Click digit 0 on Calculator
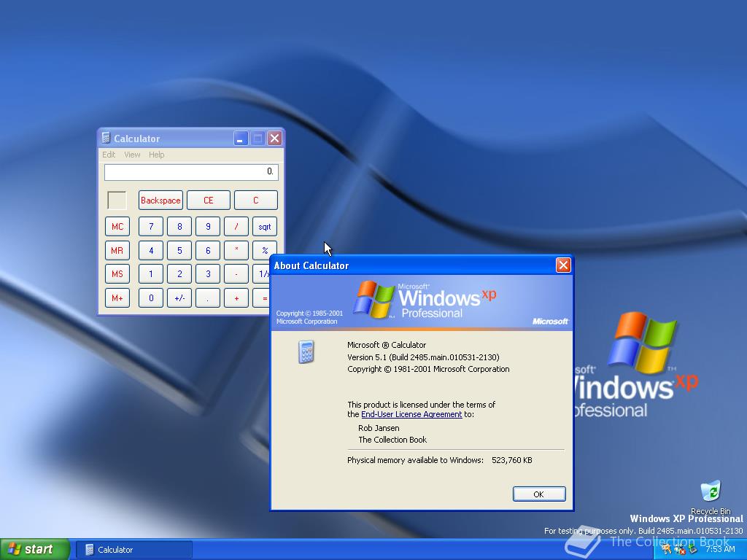747x560 pixels. pyautogui.click(x=151, y=298)
